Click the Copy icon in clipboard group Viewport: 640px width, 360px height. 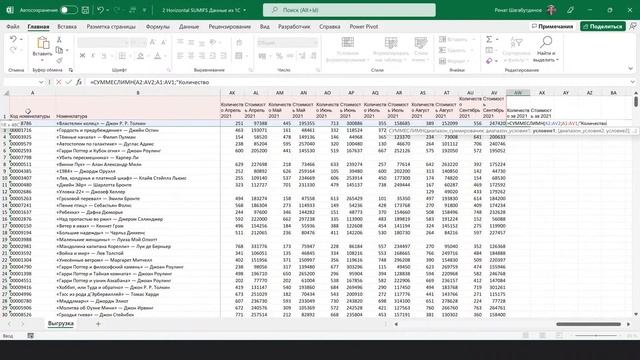tap(59, 50)
